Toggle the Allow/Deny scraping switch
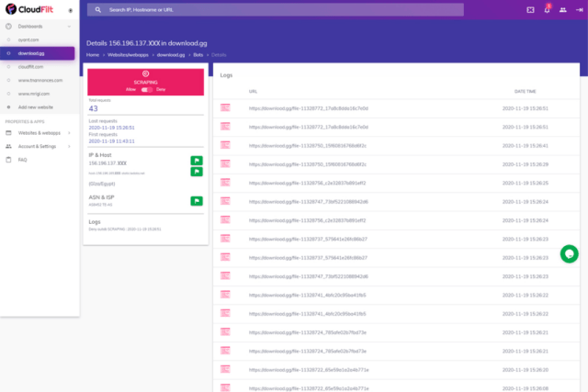 coord(144,90)
